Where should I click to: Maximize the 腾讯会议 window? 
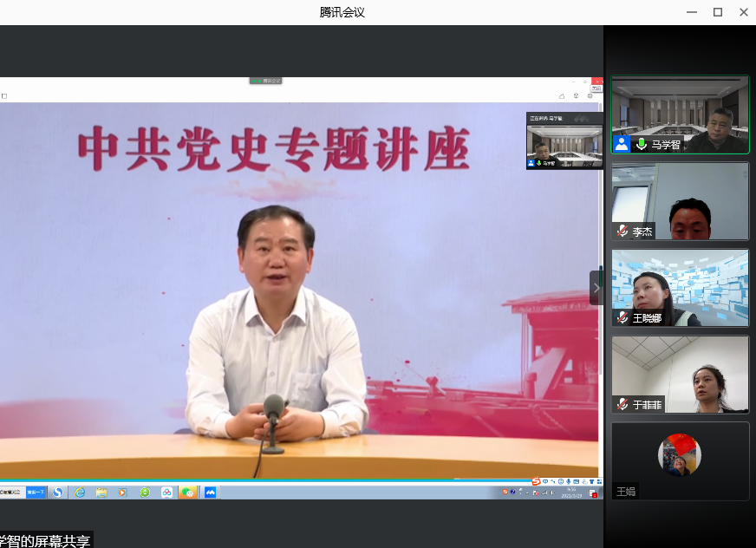tap(718, 12)
